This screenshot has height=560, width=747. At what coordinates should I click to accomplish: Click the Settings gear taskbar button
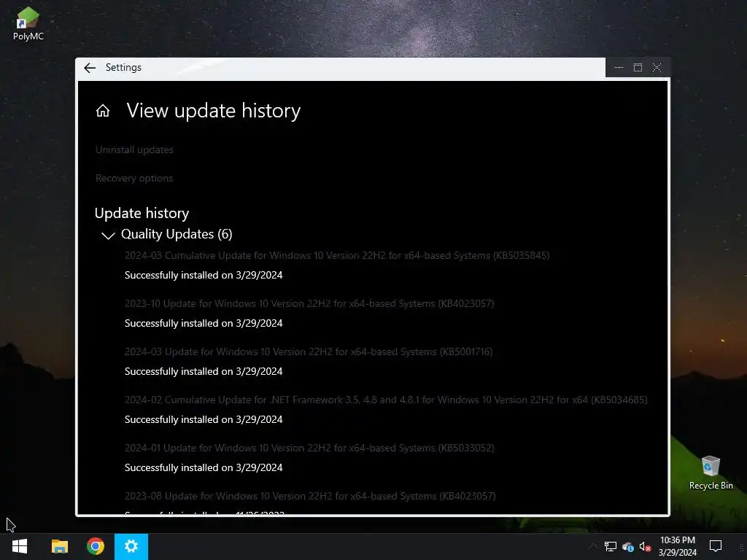[131, 547]
